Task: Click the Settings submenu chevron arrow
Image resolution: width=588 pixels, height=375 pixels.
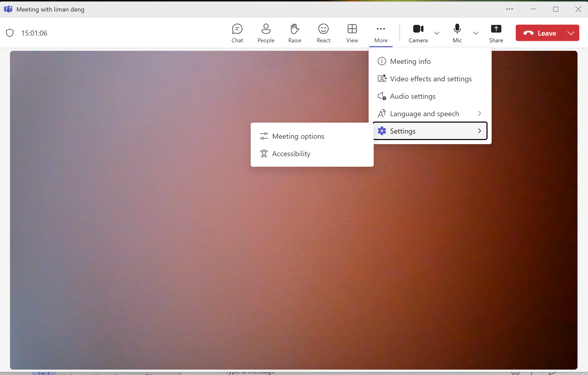Action: click(x=479, y=131)
